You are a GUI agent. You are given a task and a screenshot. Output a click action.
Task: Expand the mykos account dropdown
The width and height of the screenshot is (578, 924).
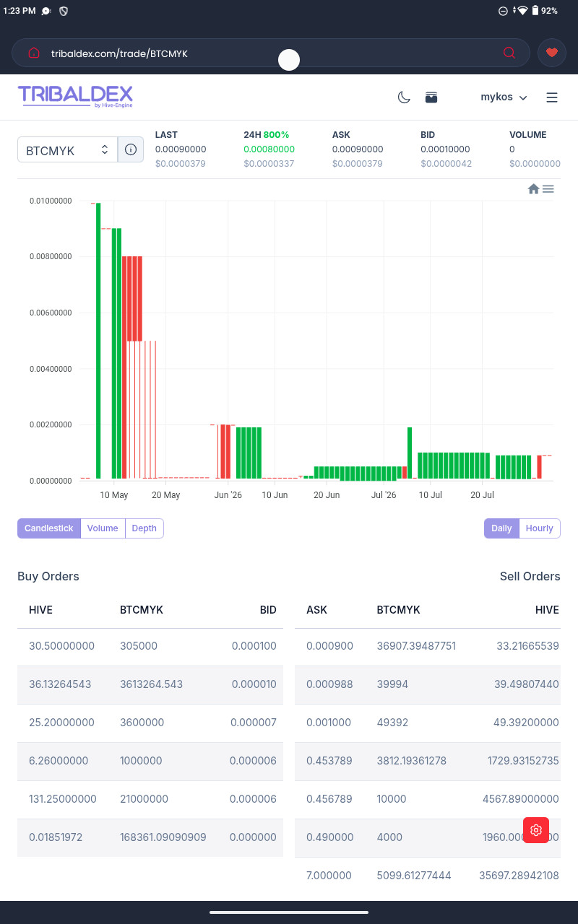(504, 97)
